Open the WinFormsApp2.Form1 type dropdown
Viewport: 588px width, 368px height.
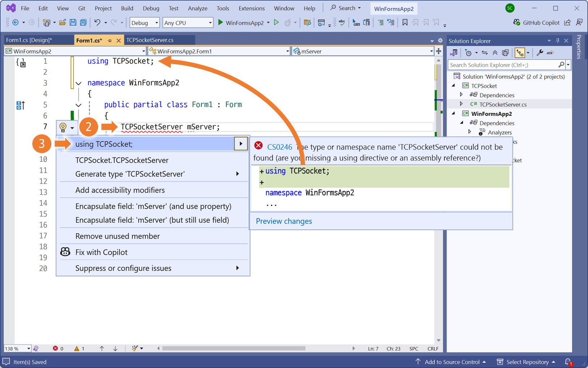pyautogui.click(x=219, y=51)
